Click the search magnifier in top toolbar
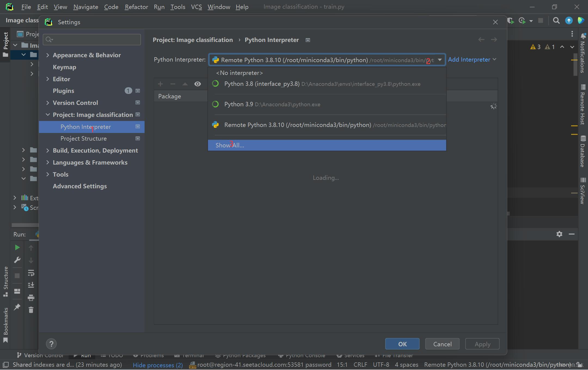Viewport: 588px width, 370px height. (556, 21)
